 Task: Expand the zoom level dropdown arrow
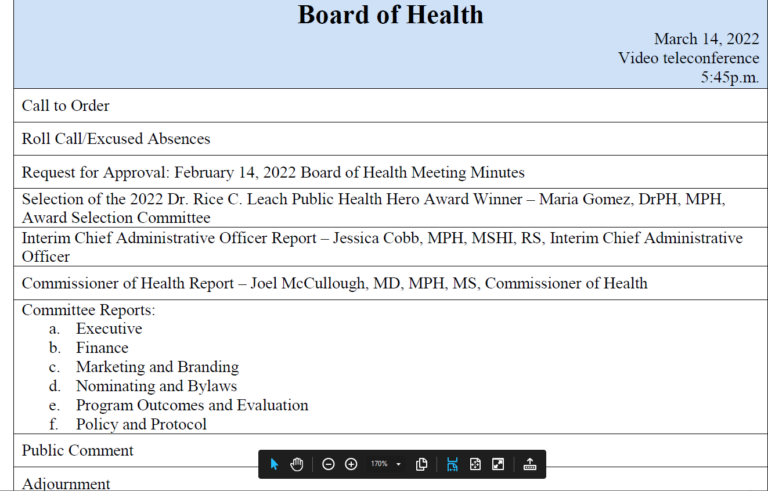click(x=398, y=464)
